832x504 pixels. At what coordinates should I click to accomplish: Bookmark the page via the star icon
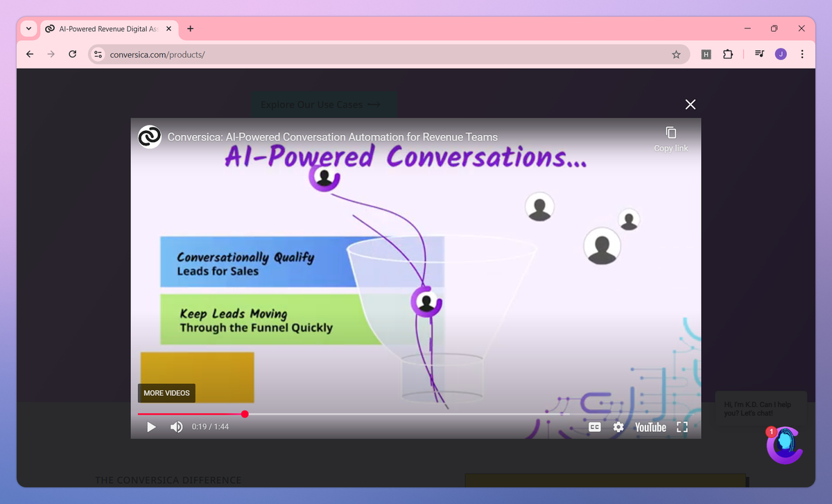[676, 53]
